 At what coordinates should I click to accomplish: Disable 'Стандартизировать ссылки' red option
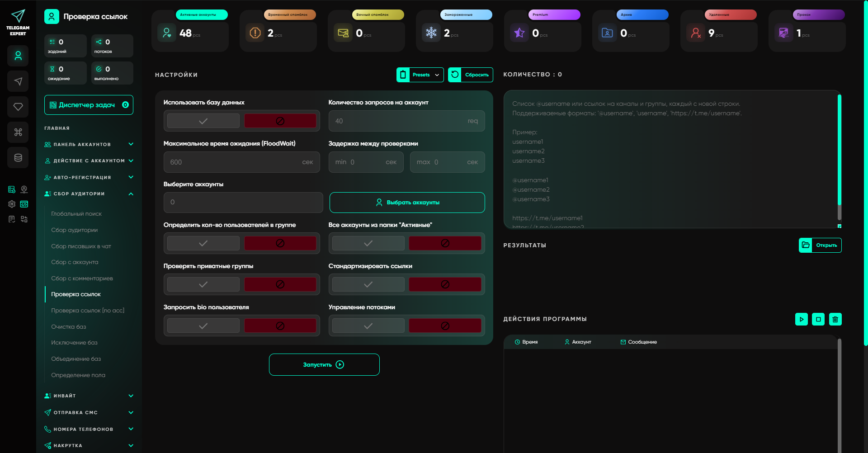[445, 284]
